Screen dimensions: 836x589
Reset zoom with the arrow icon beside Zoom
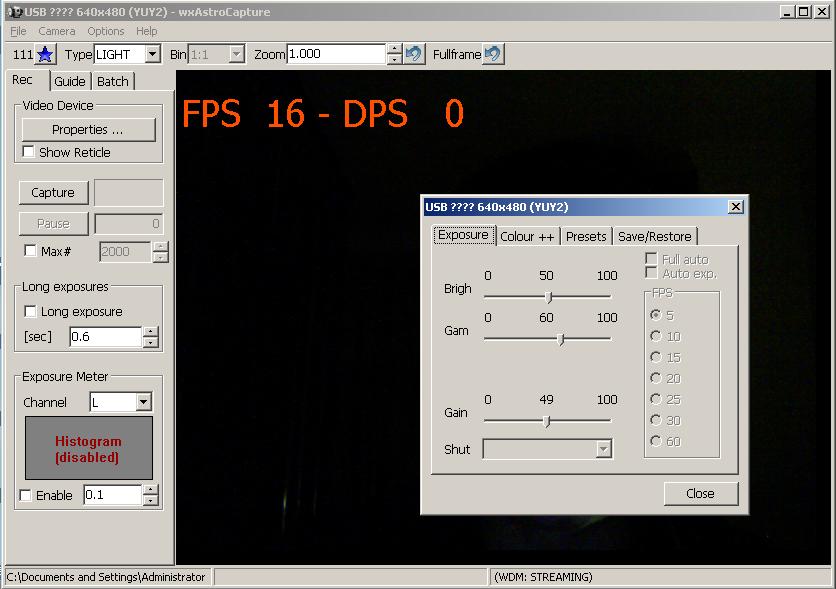414,54
